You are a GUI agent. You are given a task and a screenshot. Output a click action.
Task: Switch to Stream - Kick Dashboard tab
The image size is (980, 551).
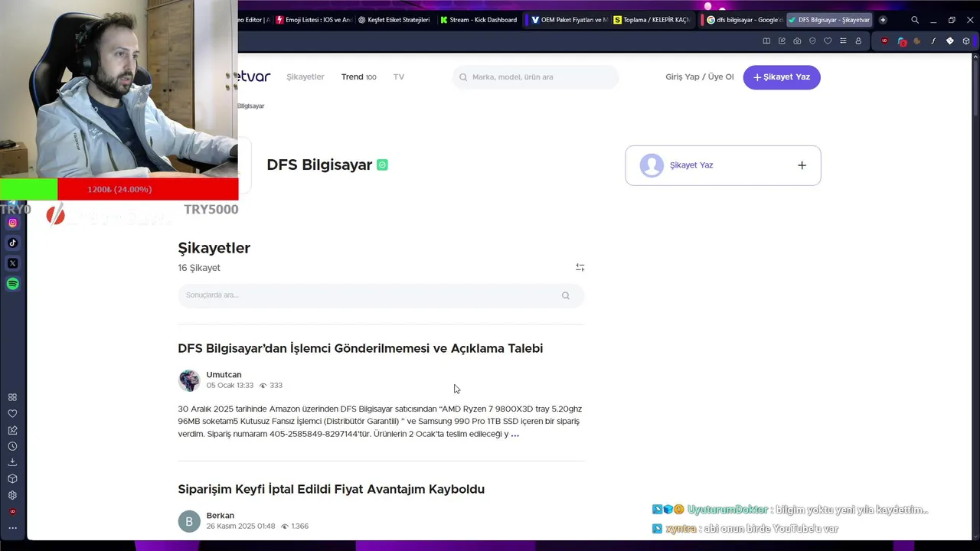(479, 20)
